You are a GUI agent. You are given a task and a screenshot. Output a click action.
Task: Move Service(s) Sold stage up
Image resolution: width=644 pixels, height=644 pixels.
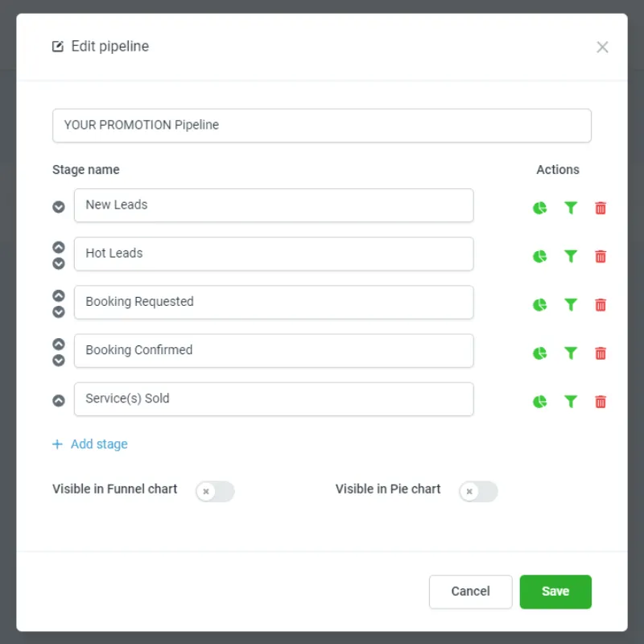point(59,400)
